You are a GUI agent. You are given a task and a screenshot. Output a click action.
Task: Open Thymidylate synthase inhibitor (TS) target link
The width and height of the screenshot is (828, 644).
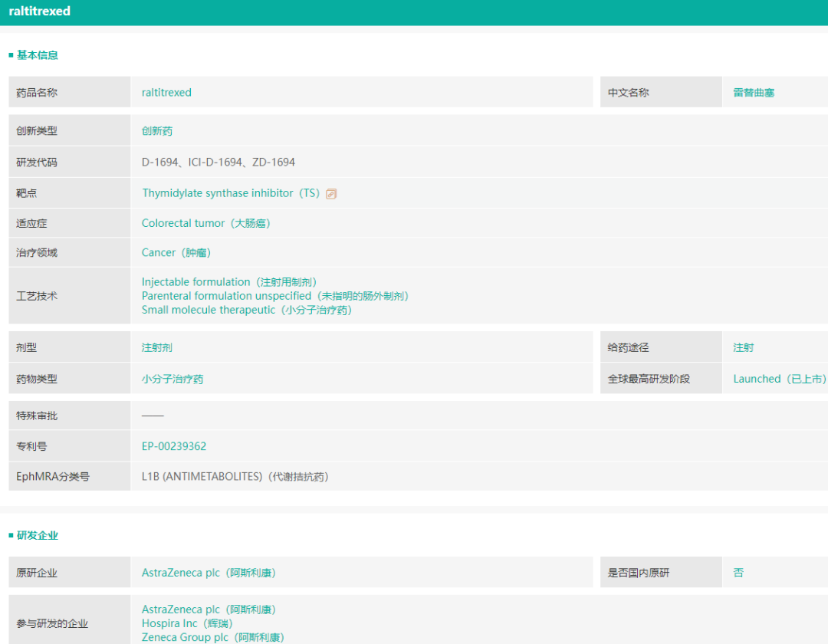230,193
